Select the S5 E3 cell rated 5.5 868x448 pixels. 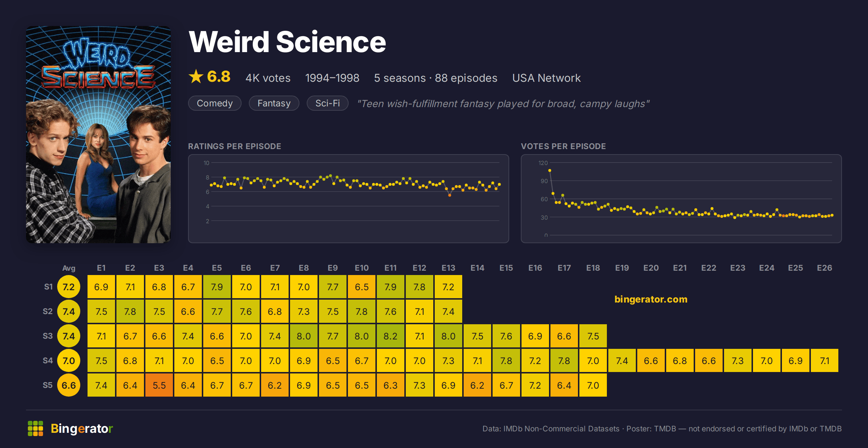[x=159, y=385]
